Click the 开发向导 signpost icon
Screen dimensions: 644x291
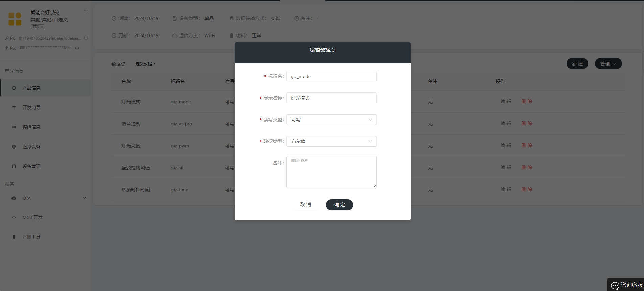(x=14, y=107)
